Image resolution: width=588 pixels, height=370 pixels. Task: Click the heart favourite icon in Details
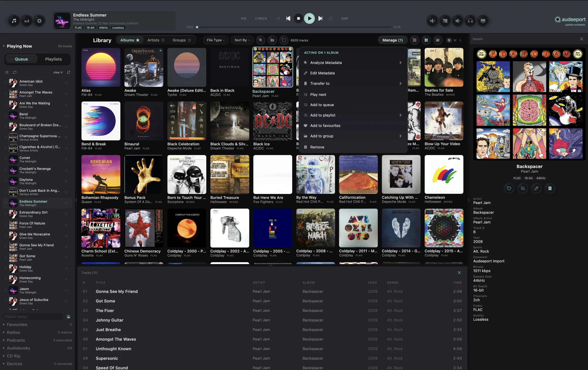click(x=509, y=188)
